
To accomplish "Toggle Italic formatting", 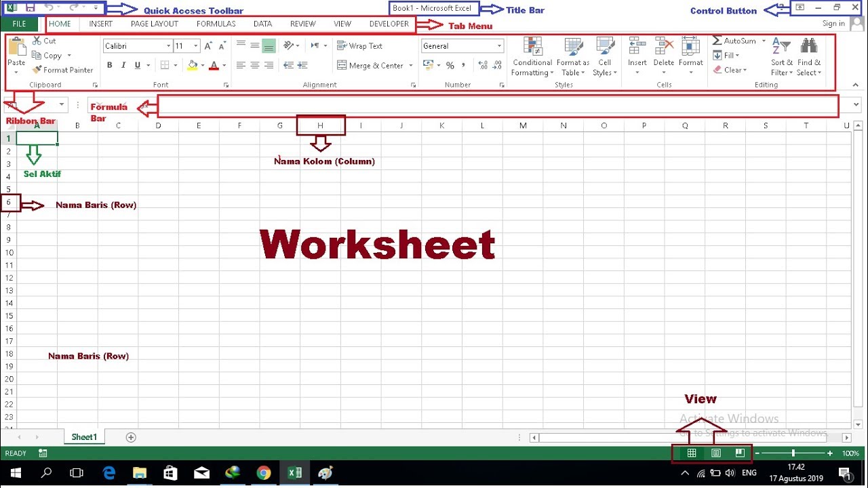I will (123, 66).
